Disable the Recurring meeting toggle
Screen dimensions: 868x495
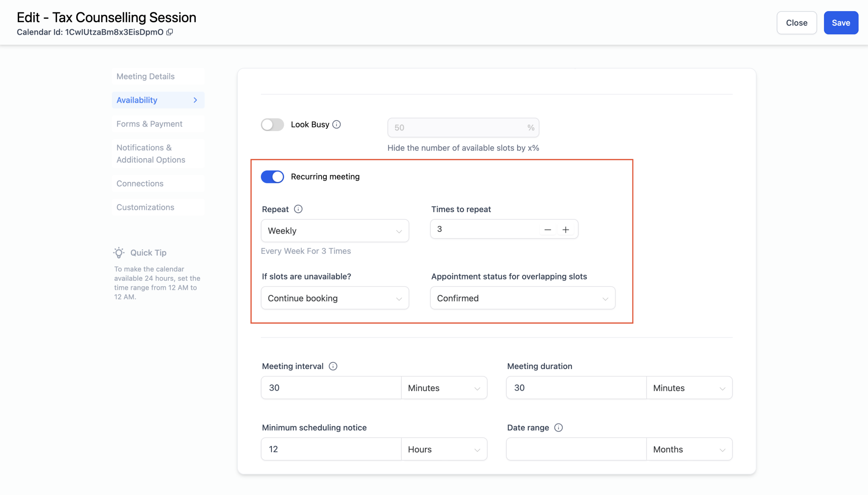tap(272, 177)
